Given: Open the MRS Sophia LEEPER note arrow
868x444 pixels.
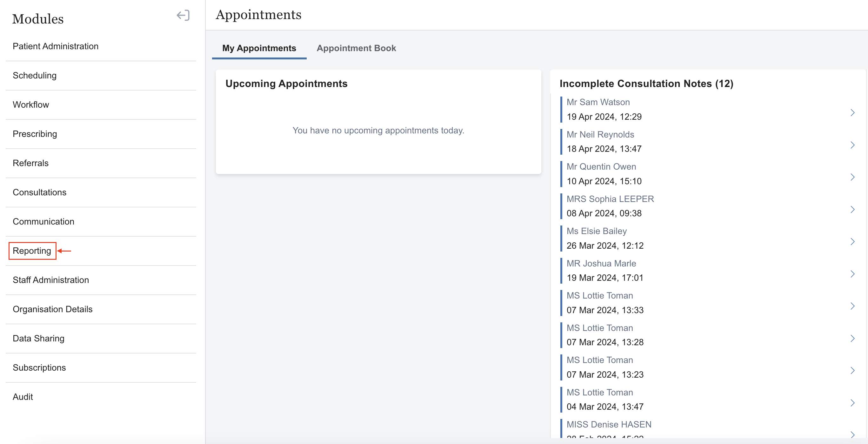Looking at the screenshot, I should click(x=852, y=209).
